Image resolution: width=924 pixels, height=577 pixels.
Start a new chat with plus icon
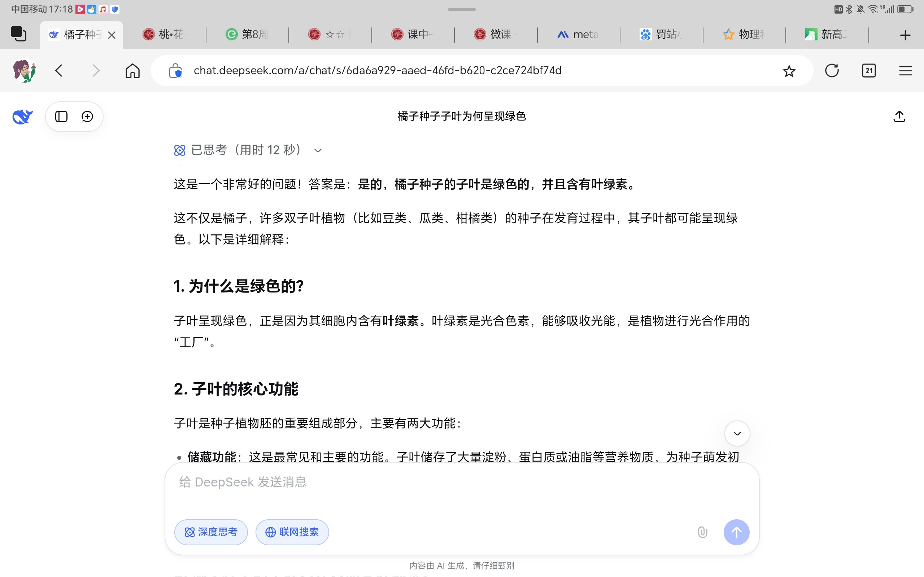pos(87,116)
